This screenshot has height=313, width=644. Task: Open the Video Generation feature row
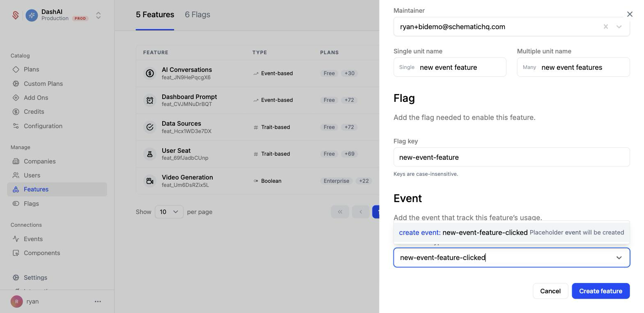tap(258, 181)
